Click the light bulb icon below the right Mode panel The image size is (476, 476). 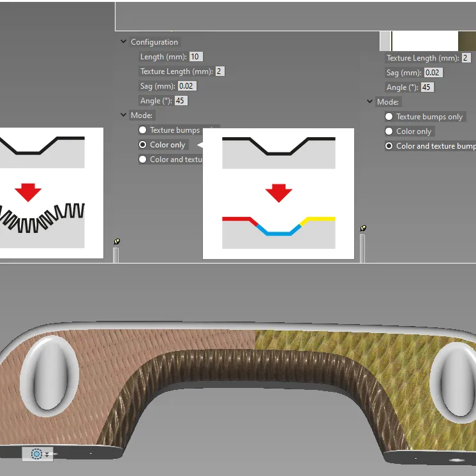[x=363, y=228]
